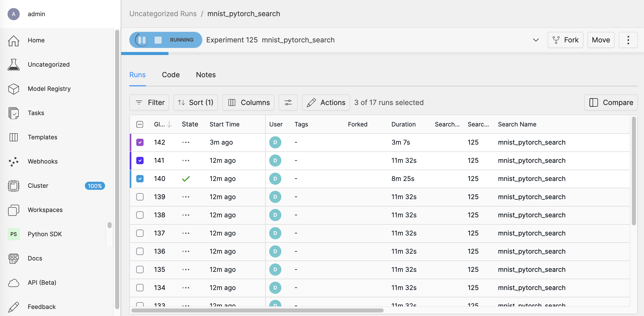The height and width of the screenshot is (316, 644).
Task: Open table display settings sliders icon
Action: pyautogui.click(x=288, y=102)
